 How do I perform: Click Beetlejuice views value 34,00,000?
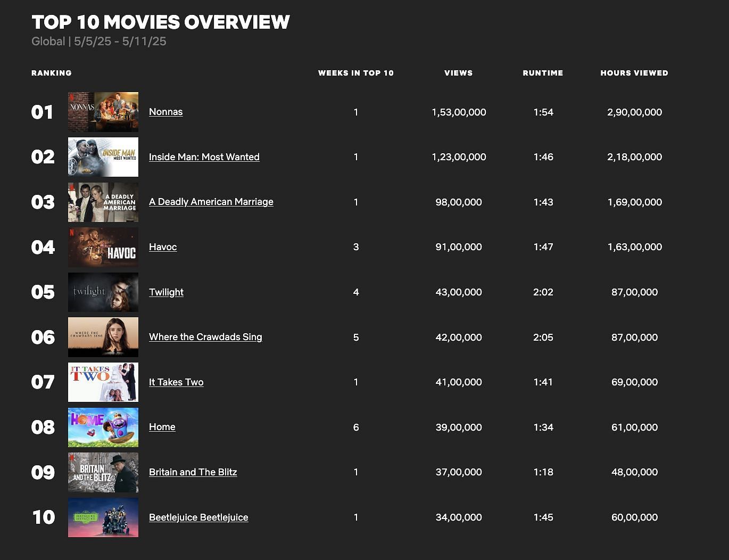click(x=459, y=517)
